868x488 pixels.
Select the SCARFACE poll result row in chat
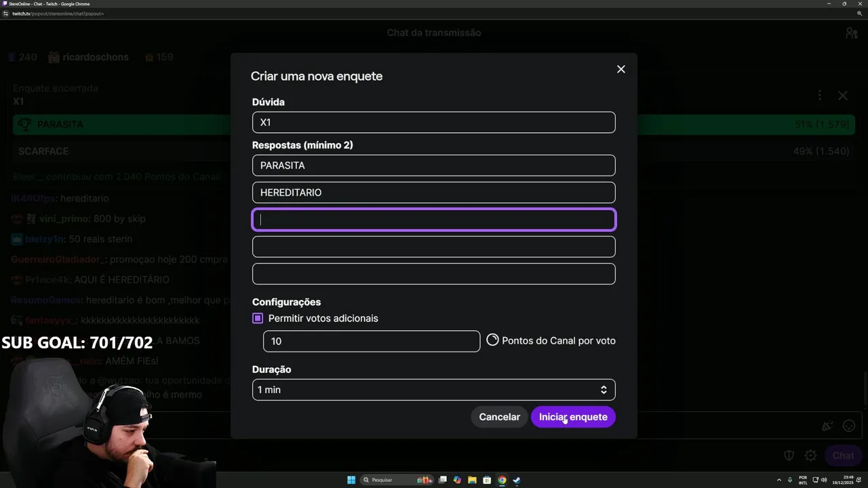[433, 151]
